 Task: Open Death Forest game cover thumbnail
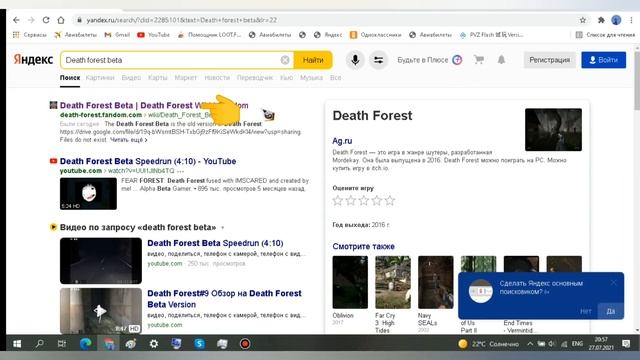coord(553,129)
